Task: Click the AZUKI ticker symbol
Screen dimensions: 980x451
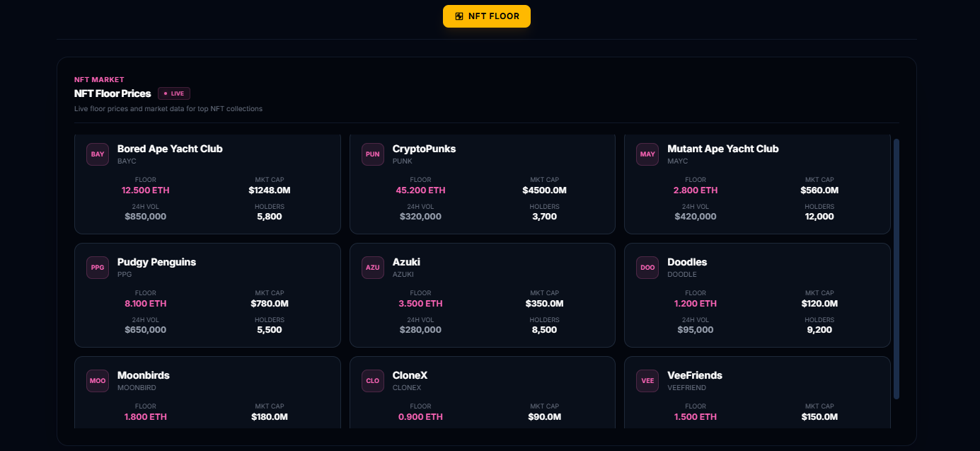Action: [x=403, y=275]
